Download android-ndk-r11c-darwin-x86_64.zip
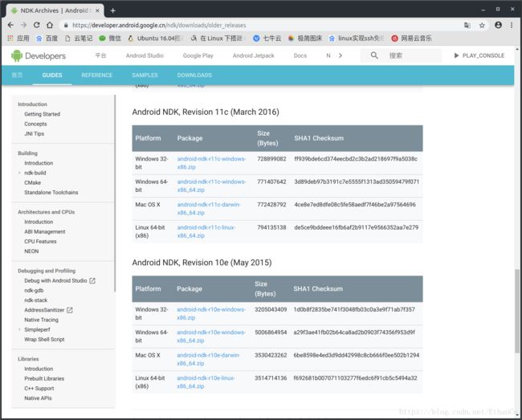 click(x=209, y=208)
